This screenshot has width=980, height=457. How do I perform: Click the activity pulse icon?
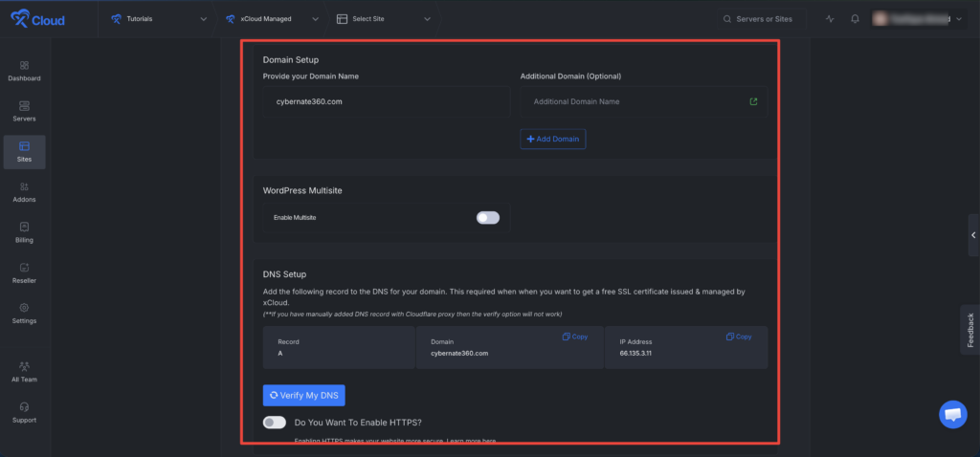[x=830, y=19]
